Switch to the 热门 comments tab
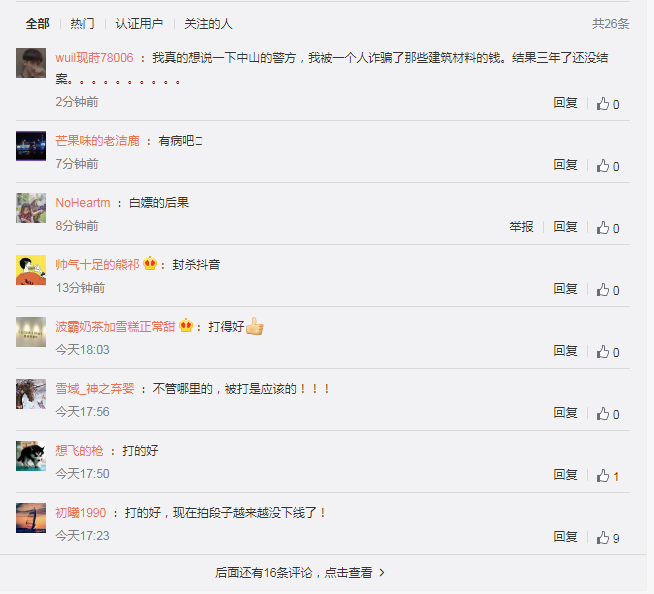Image resolution: width=654 pixels, height=594 pixels. click(x=82, y=24)
